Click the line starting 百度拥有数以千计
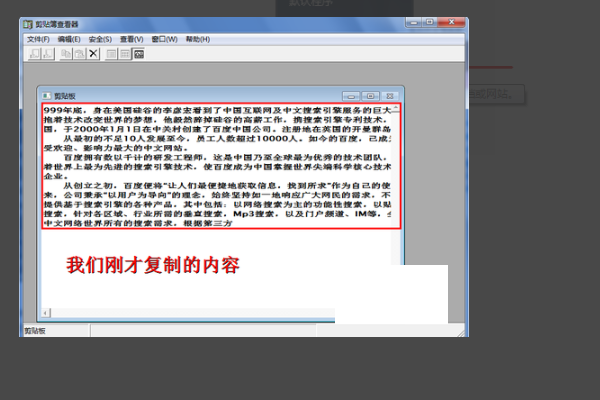 point(226,157)
